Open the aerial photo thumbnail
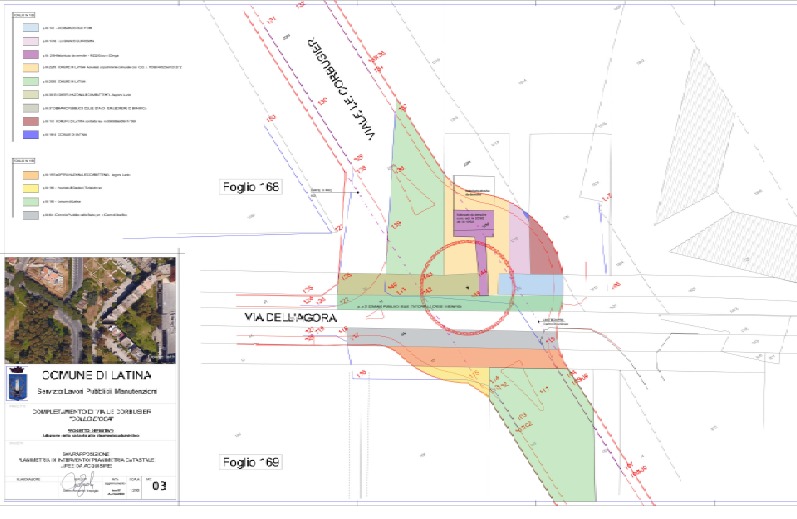This screenshot has height=519, width=797. (x=88, y=310)
